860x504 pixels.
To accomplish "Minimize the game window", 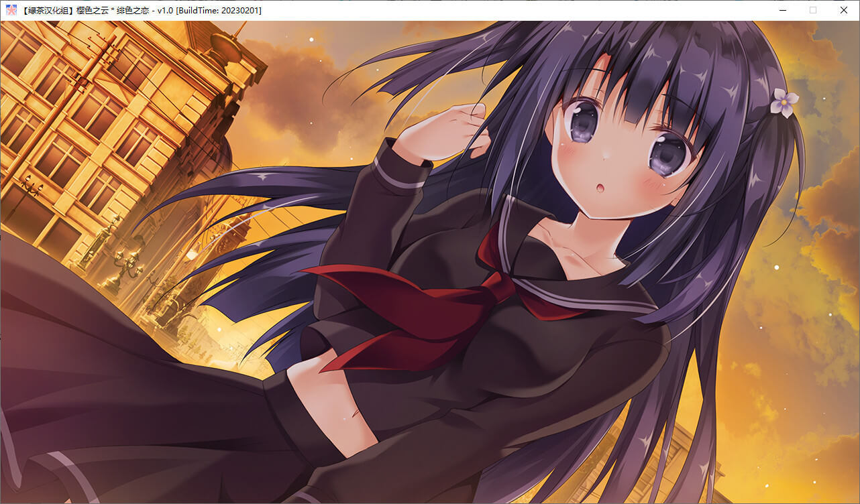I will (x=782, y=10).
